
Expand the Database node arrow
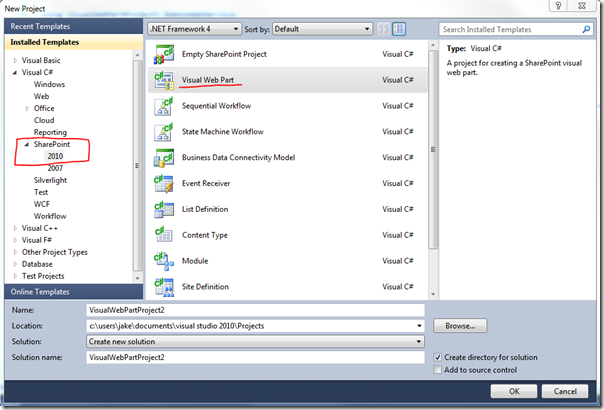tap(15, 264)
